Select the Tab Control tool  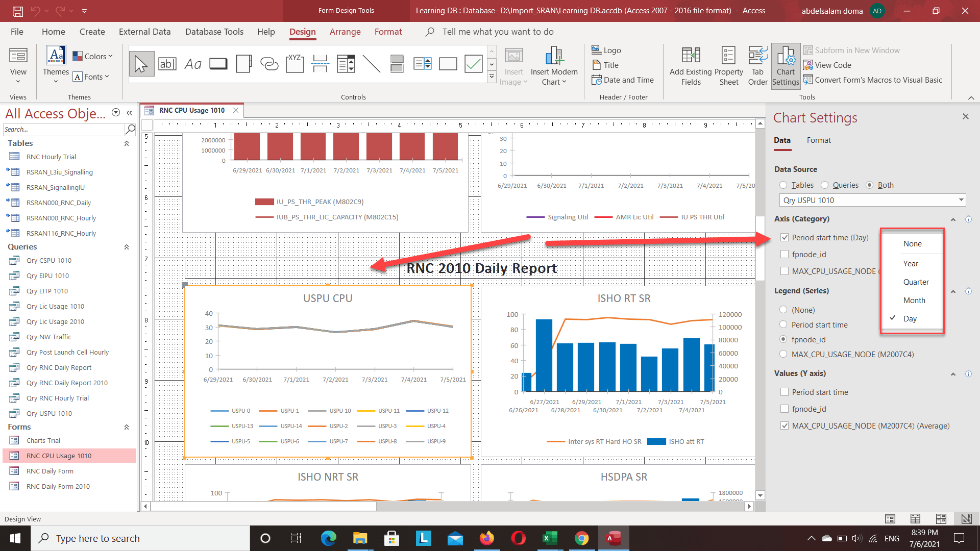click(244, 64)
